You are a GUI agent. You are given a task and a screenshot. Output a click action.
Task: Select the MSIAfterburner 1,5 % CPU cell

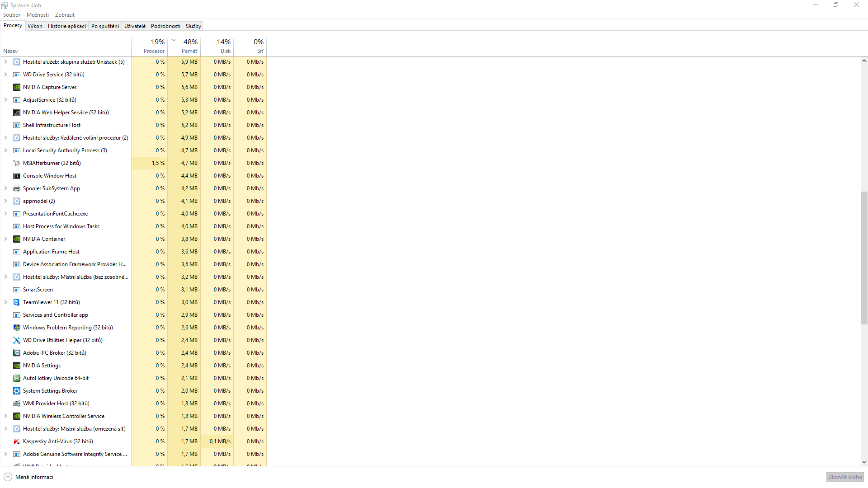click(150, 163)
